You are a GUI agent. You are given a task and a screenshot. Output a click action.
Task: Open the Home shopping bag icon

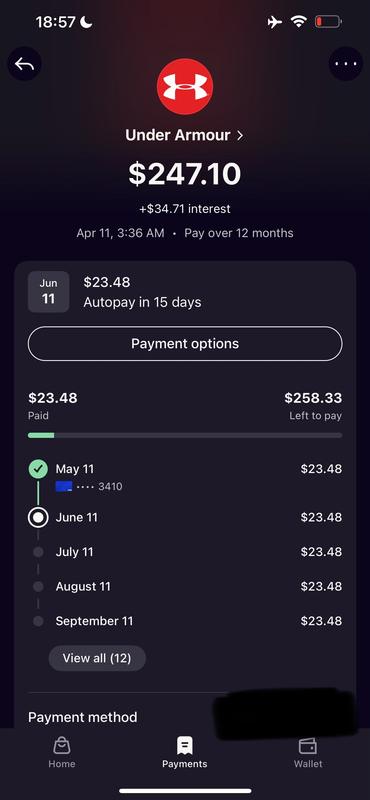tap(62, 746)
